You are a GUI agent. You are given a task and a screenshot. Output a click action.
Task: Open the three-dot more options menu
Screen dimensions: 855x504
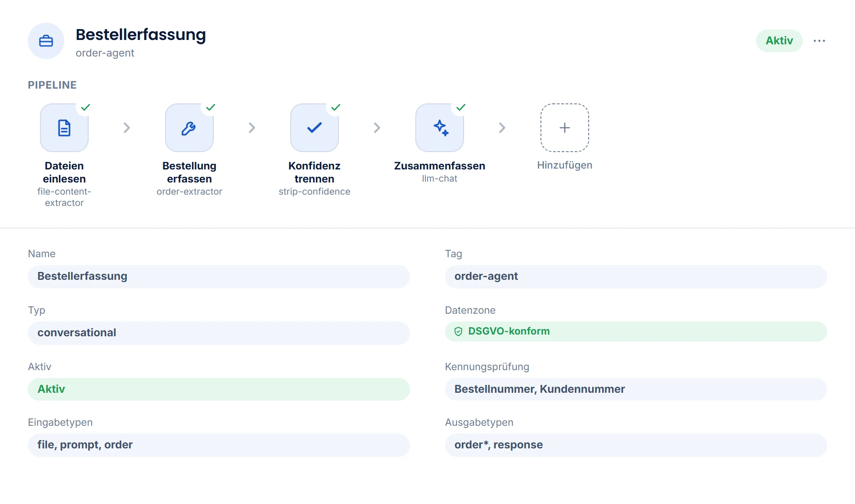point(819,41)
